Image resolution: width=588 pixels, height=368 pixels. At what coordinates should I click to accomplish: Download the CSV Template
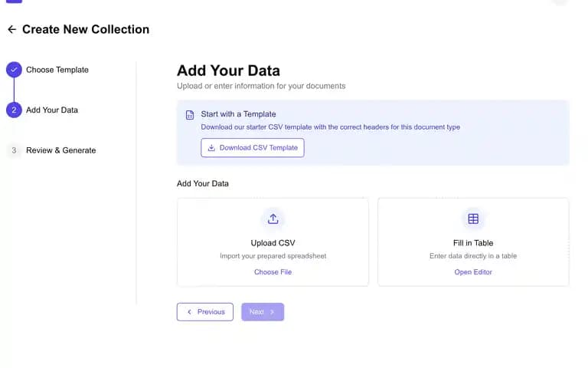(x=253, y=147)
